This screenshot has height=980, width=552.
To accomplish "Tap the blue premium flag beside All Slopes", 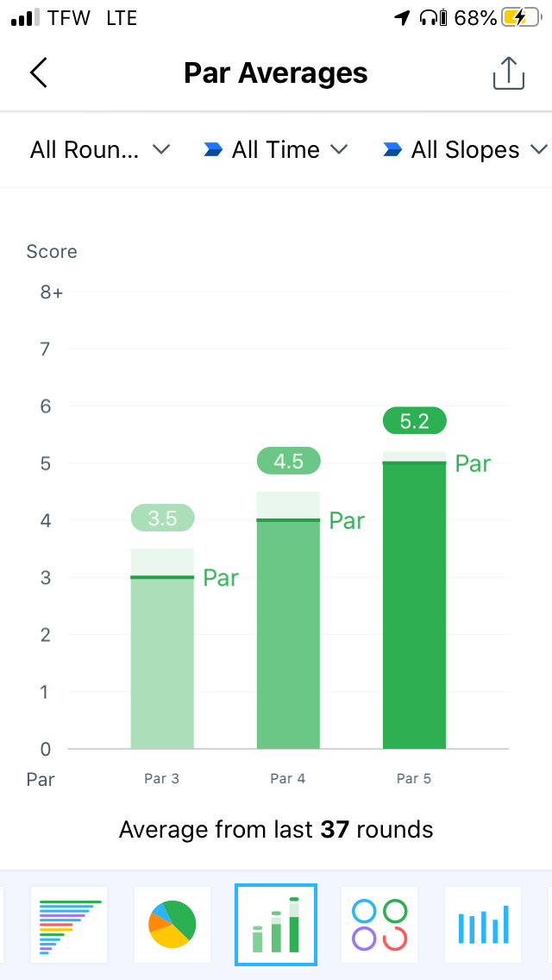I will point(392,150).
